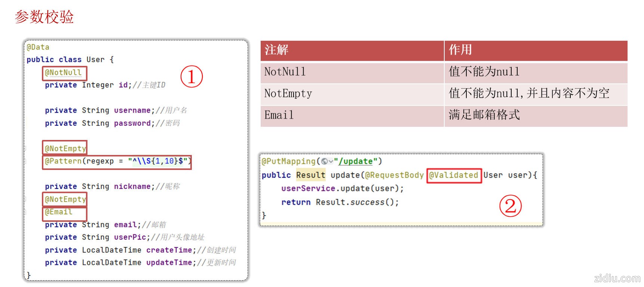Select the boxed @Email annotation in code
The width and height of the screenshot is (644, 287).
pos(59,212)
